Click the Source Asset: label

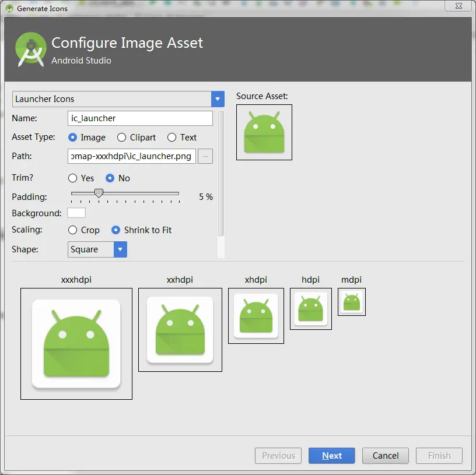click(262, 96)
